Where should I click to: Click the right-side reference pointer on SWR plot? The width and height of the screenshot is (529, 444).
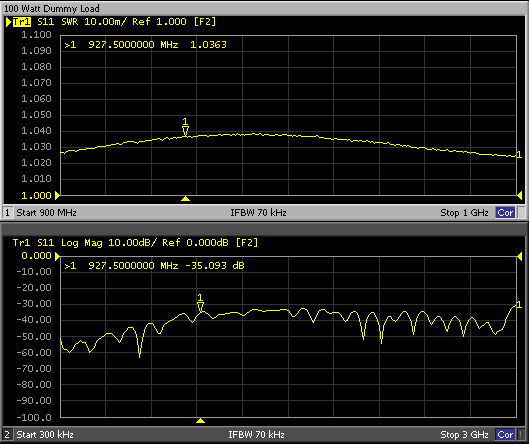[x=520, y=195]
